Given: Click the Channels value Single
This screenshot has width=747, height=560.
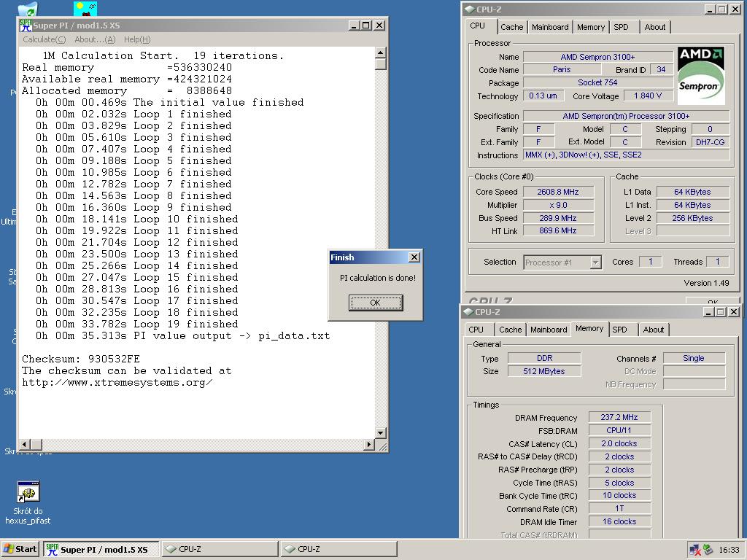Looking at the screenshot, I should pyautogui.click(x=694, y=358).
